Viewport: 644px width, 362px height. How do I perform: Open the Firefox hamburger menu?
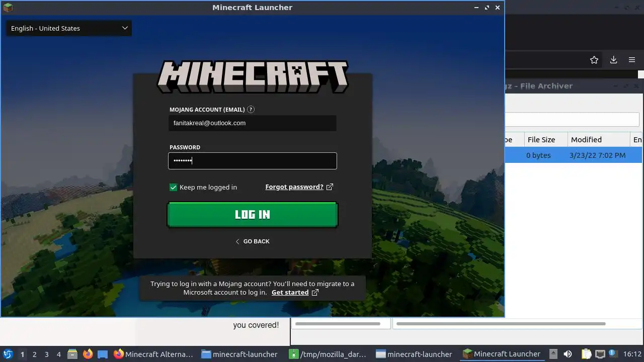632,60
